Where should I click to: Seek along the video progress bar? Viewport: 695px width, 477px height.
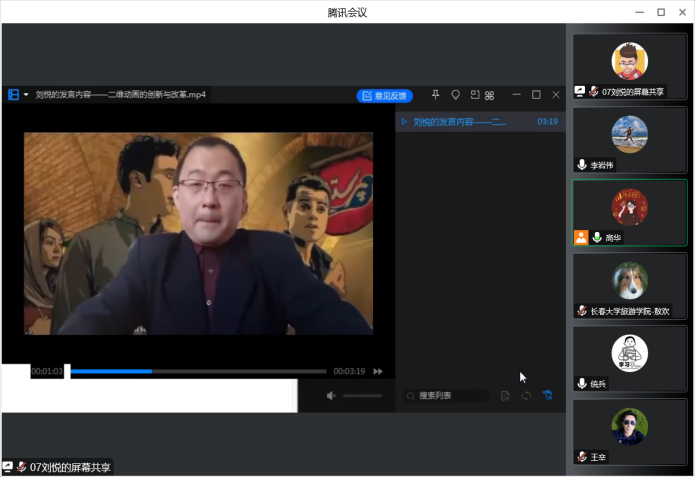pyautogui.click(x=198, y=371)
